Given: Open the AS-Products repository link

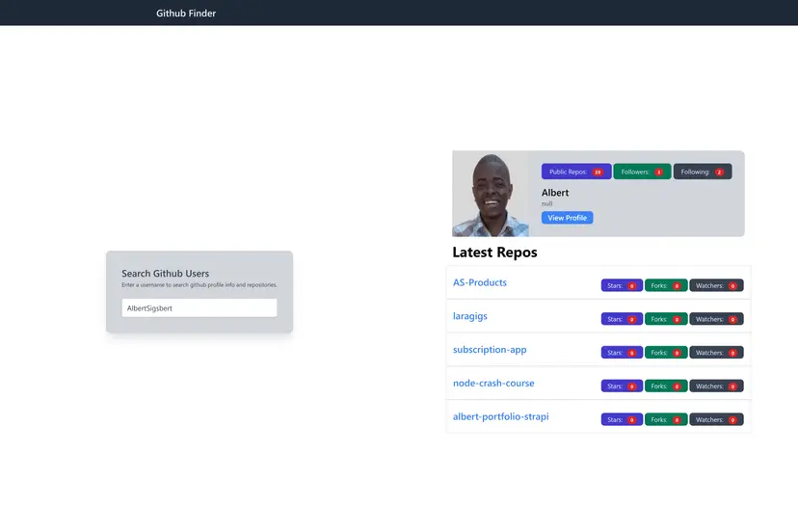Looking at the screenshot, I should point(480,282).
